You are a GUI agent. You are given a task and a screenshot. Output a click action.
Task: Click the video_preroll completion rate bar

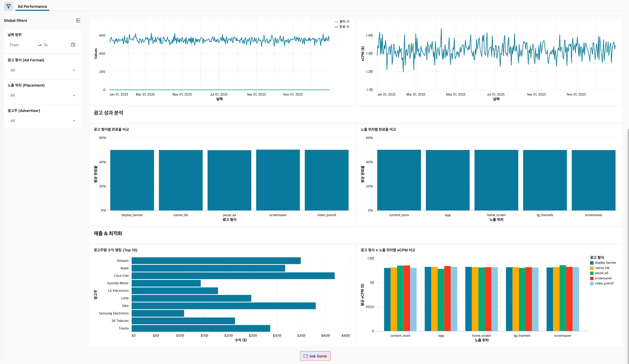coord(326,180)
